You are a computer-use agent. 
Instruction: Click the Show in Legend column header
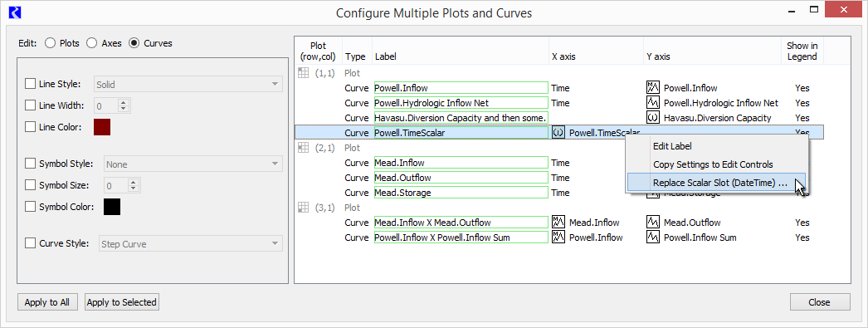[802, 51]
